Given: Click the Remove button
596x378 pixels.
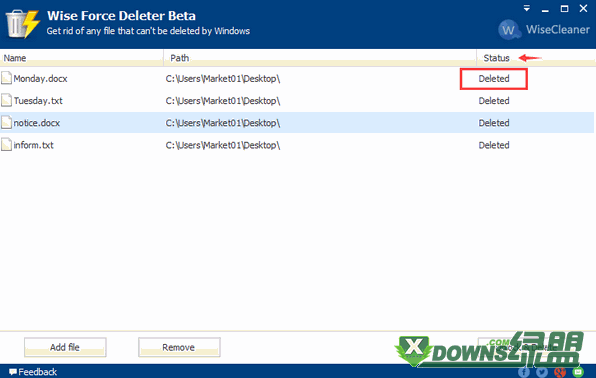Looking at the screenshot, I should tap(179, 347).
